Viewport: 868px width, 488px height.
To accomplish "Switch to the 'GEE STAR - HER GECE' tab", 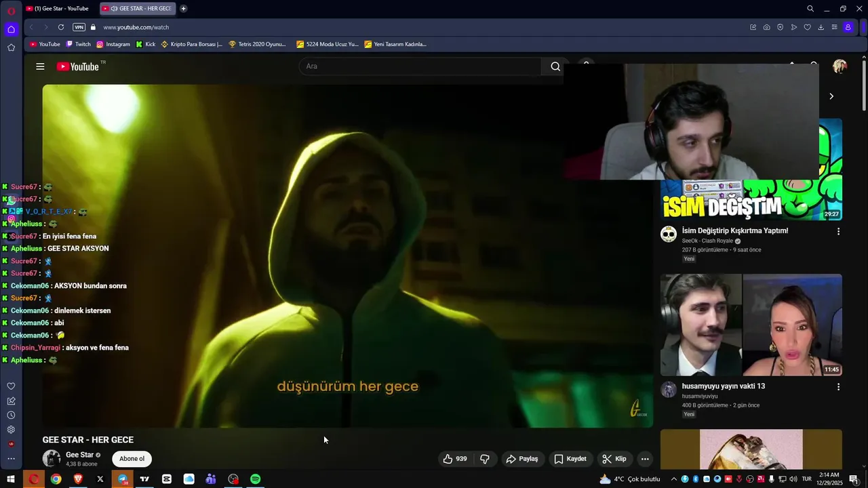I will [138, 8].
